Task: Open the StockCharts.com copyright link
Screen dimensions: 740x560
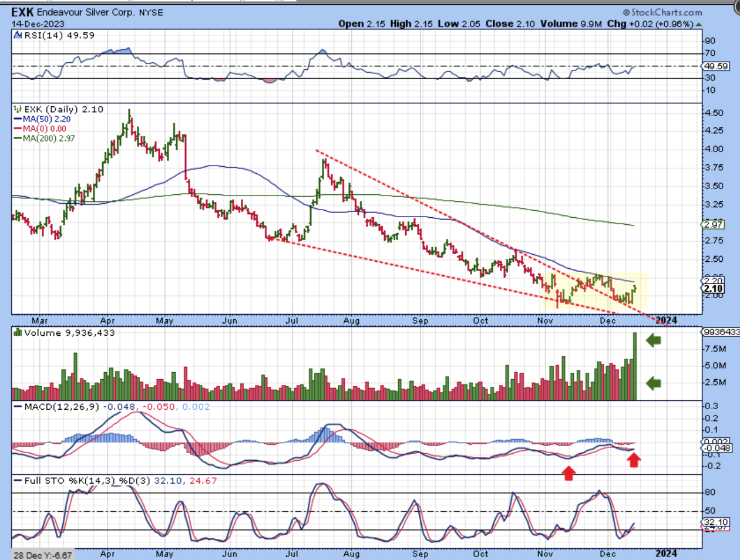Action: pos(662,12)
